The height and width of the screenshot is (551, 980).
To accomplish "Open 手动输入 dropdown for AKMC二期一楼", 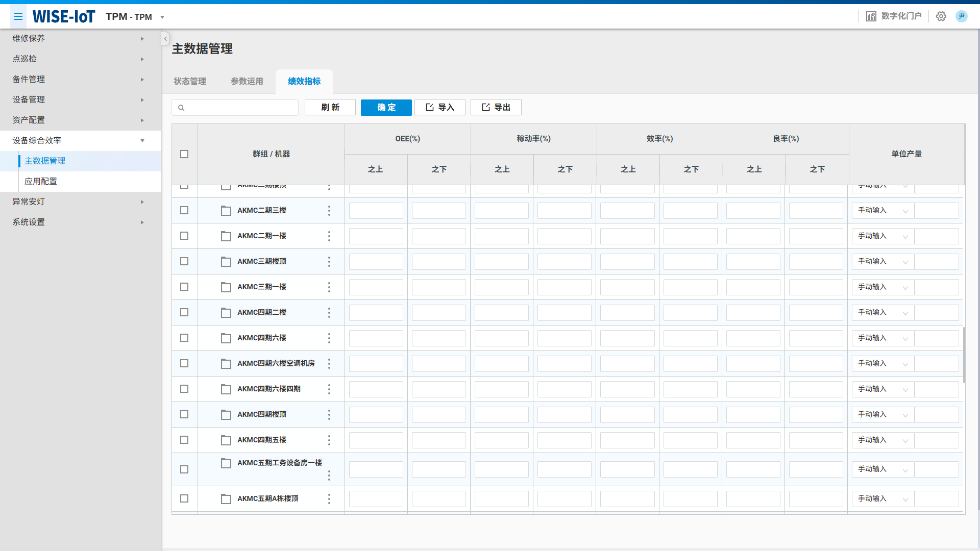I will pos(883,236).
